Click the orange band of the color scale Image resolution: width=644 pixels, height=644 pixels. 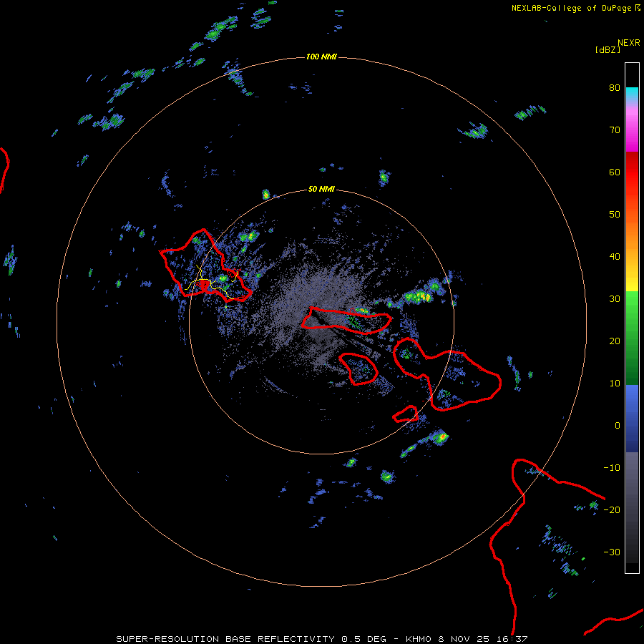tap(632, 234)
